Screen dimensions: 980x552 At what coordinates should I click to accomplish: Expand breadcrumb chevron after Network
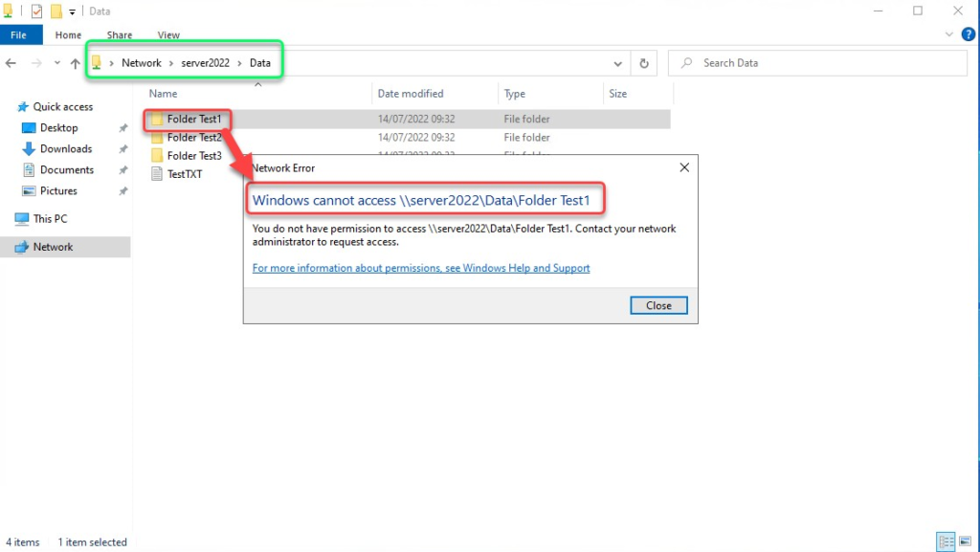click(x=170, y=63)
